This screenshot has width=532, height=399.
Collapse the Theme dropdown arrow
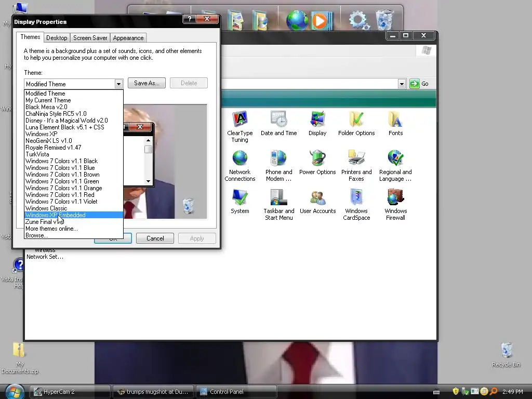(118, 84)
